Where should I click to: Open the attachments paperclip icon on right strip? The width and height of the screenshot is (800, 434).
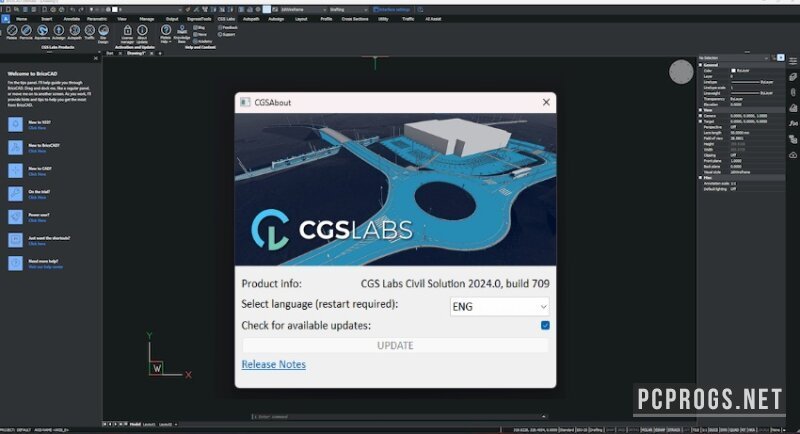coord(793,92)
